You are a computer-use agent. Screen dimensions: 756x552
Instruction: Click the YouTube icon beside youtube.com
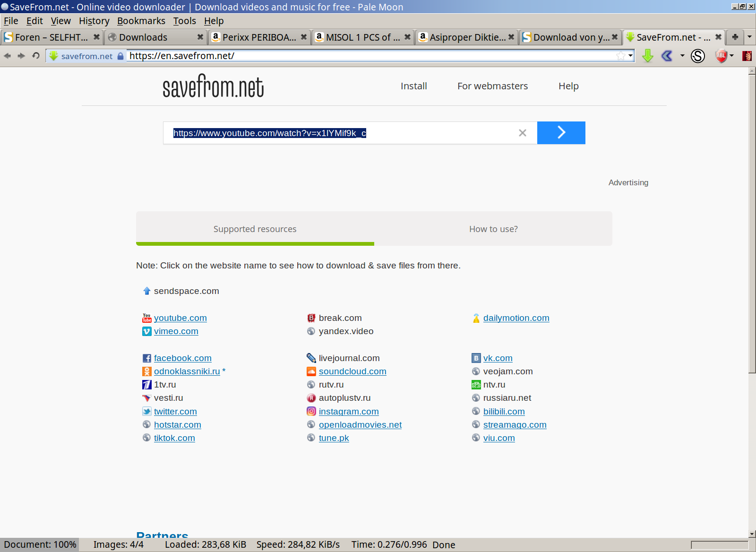(x=146, y=318)
